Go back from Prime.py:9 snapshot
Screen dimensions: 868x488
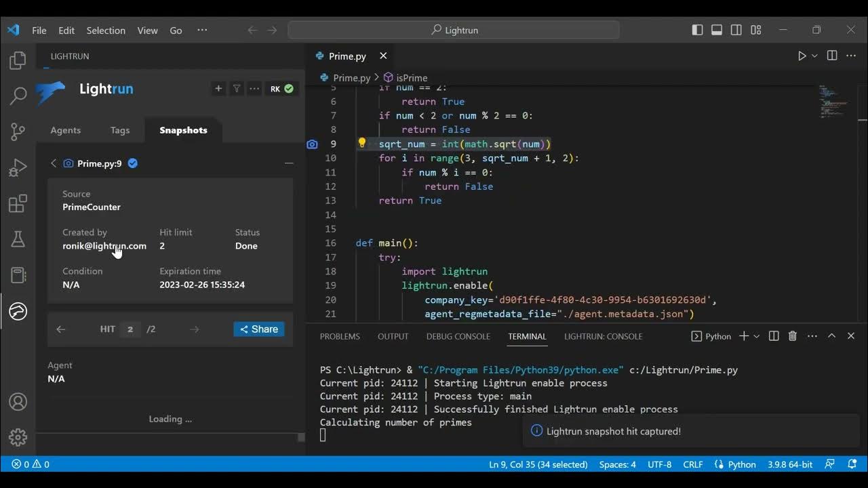tap(54, 163)
